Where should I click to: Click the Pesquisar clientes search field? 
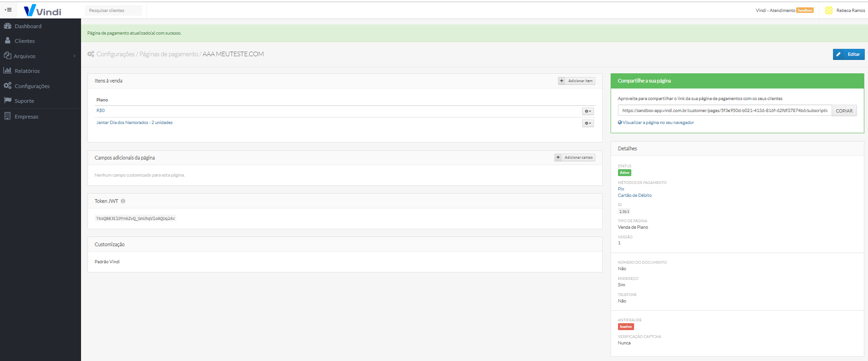[113, 11]
